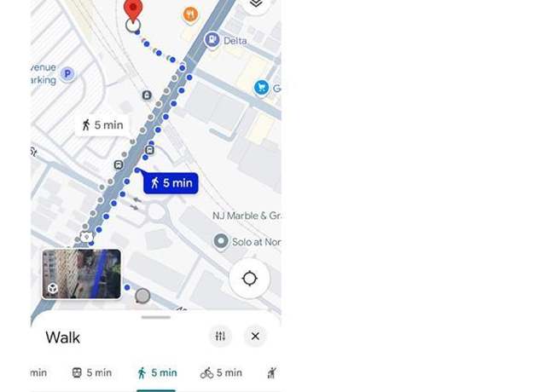
Task: Choose the alternate gray 5 min route
Action: point(102,125)
